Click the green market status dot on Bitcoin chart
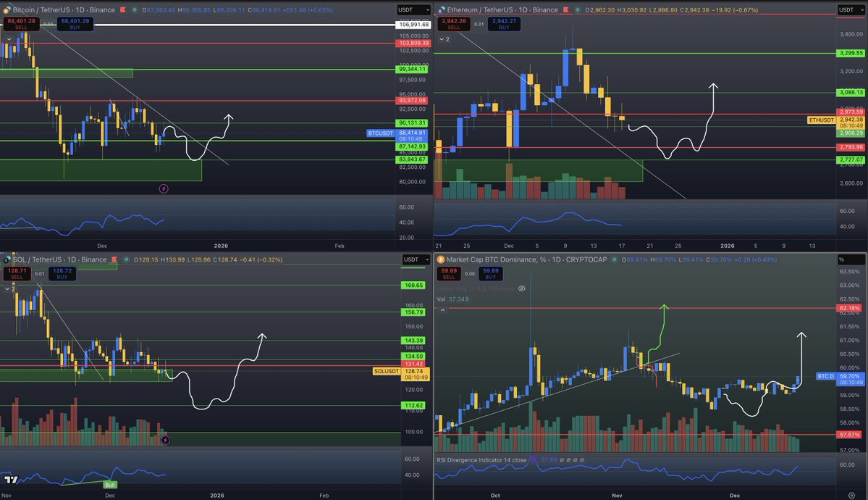The height and width of the screenshot is (500, 868). tap(135, 10)
